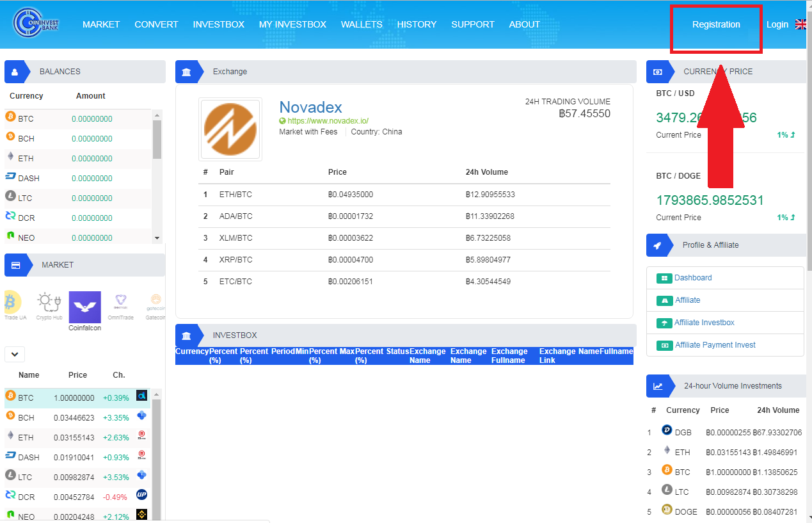The height and width of the screenshot is (523, 812).
Task: Click the Registration button
Action: 716,24
